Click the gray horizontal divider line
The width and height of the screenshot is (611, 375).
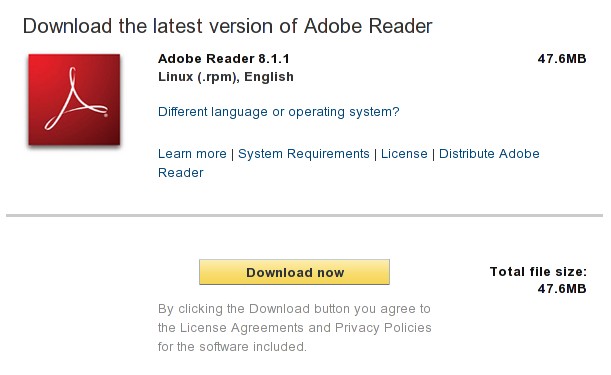point(304,215)
